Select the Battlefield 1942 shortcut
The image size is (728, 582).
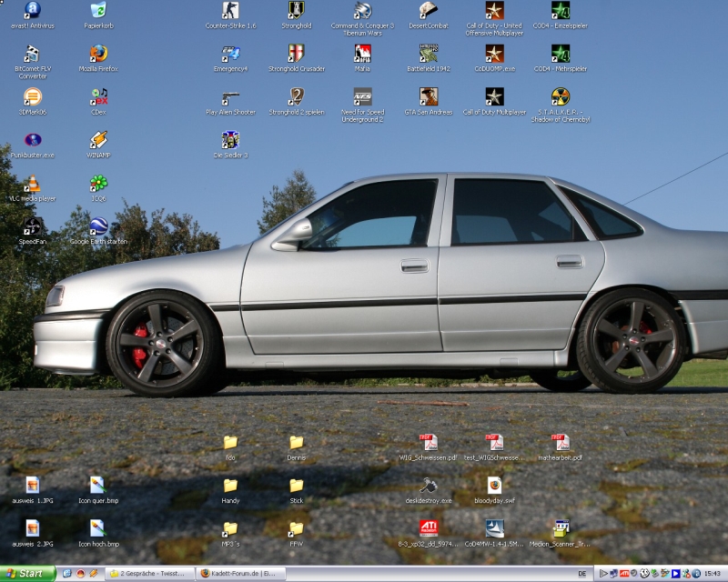point(428,54)
